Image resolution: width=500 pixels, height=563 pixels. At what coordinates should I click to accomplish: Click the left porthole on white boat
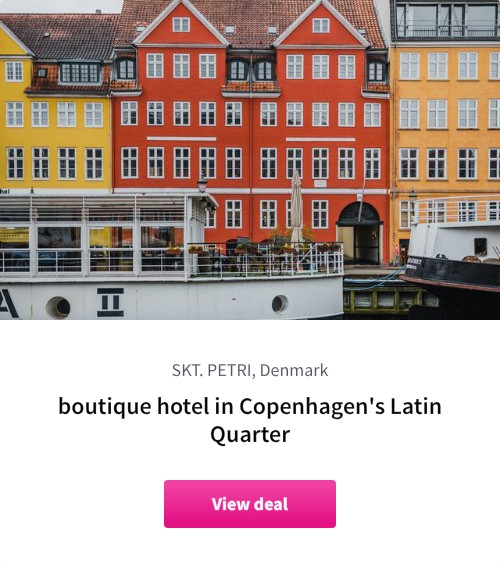[x=59, y=307]
